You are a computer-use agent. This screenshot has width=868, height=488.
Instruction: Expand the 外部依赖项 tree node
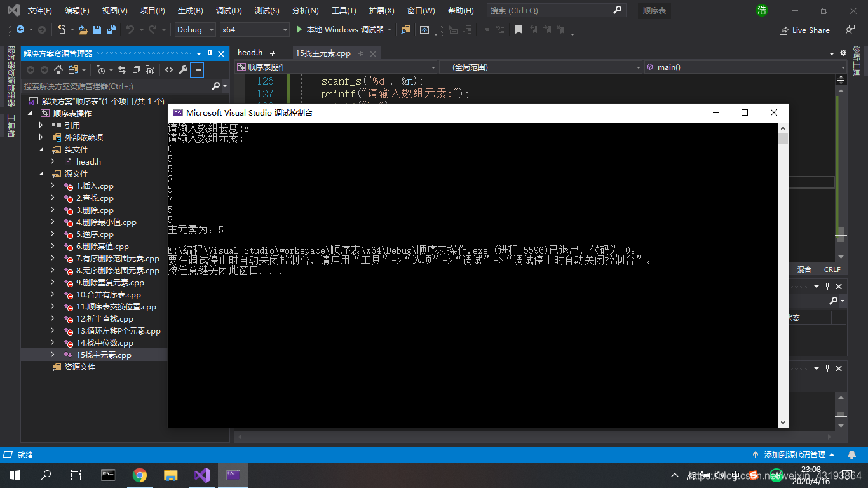[41, 137]
